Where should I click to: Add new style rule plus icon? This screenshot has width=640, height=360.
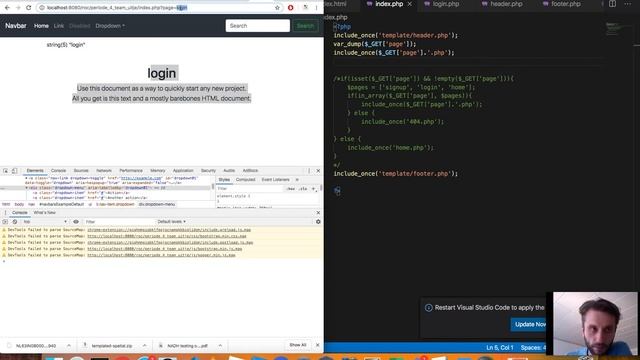[313, 189]
